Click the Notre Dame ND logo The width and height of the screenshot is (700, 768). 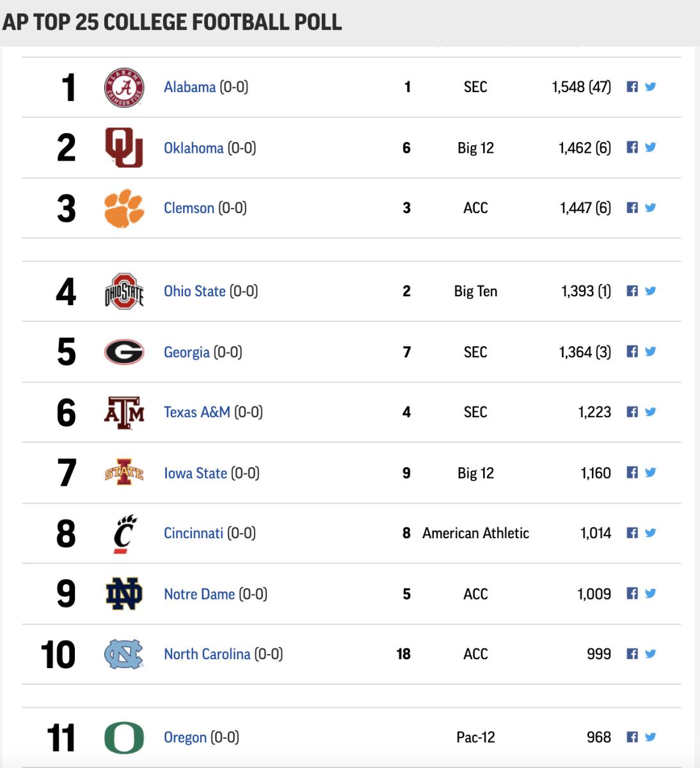point(124,594)
